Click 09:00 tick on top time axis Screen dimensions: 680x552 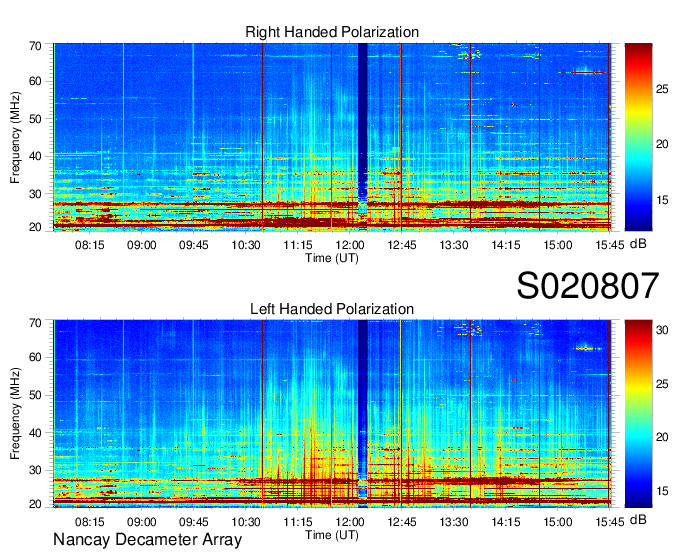pyautogui.click(x=141, y=245)
